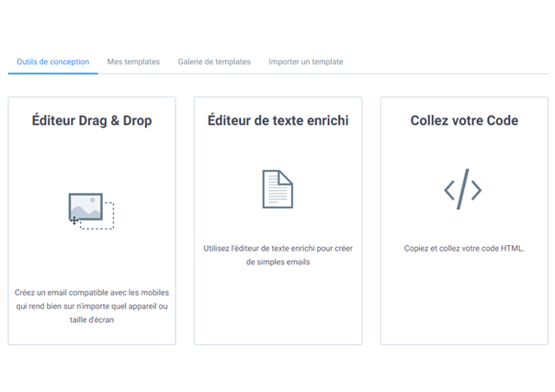Switch to the Outils de conception tab
This screenshot has height=392, width=555.
pos(52,62)
